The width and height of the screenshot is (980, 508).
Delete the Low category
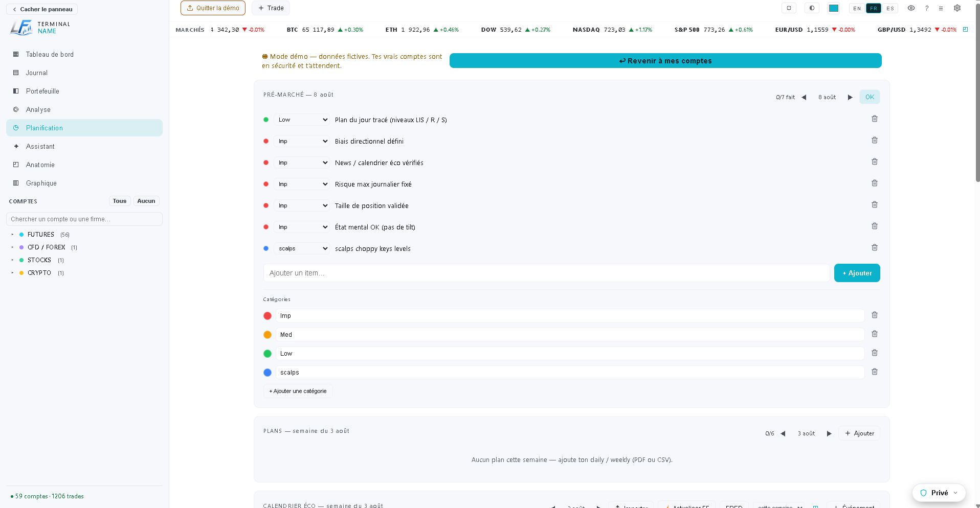coord(874,353)
